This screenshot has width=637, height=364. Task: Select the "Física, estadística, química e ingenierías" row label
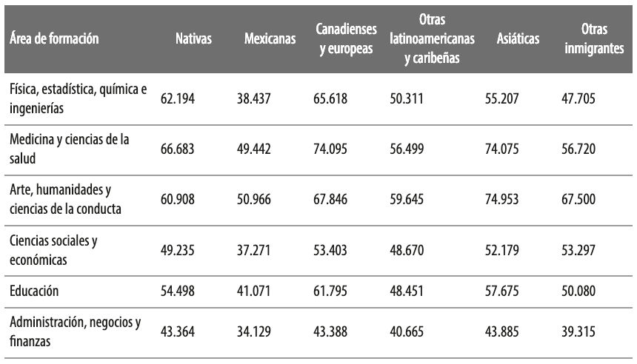pyautogui.click(x=79, y=98)
